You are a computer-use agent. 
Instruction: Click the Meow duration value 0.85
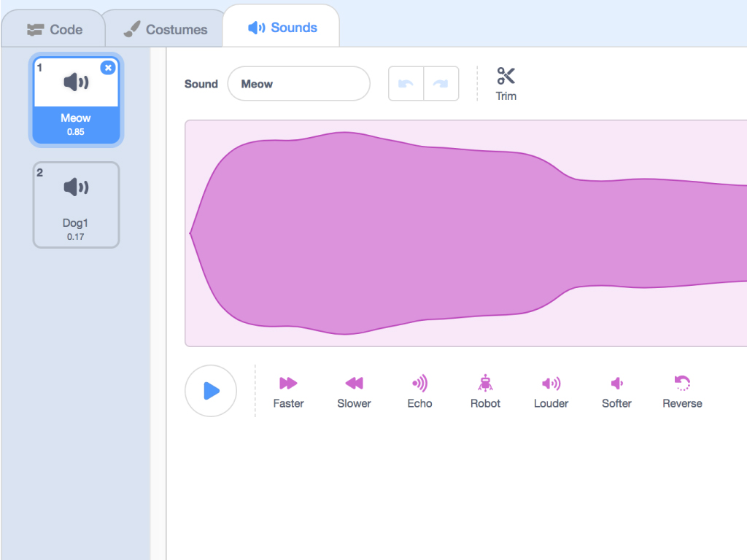(x=76, y=132)
